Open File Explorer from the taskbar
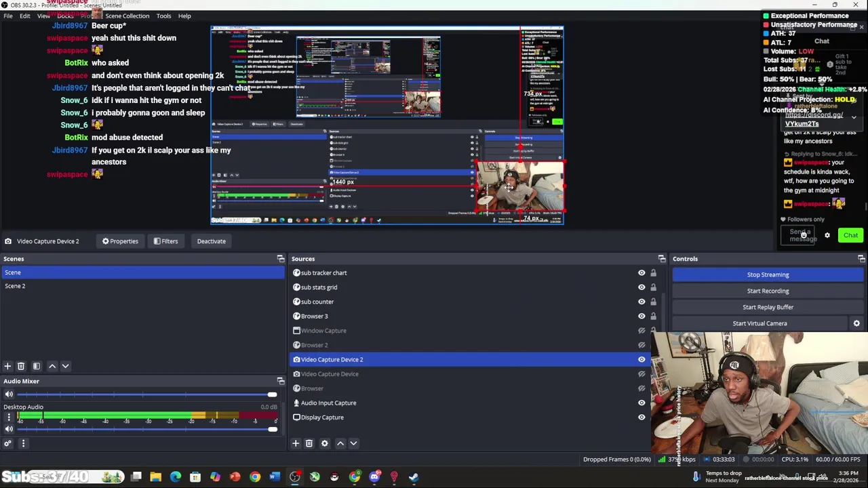Viewport: 868px width, 488px height. click(155, 477)
